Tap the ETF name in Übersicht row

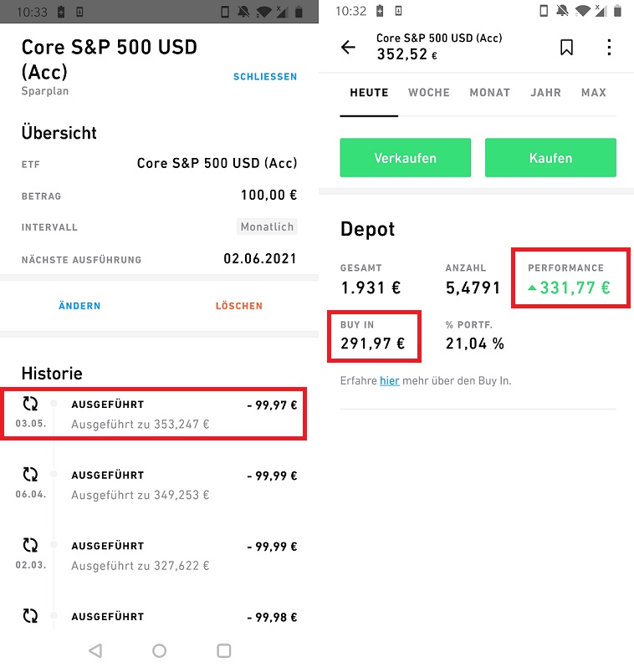[217, 163]
